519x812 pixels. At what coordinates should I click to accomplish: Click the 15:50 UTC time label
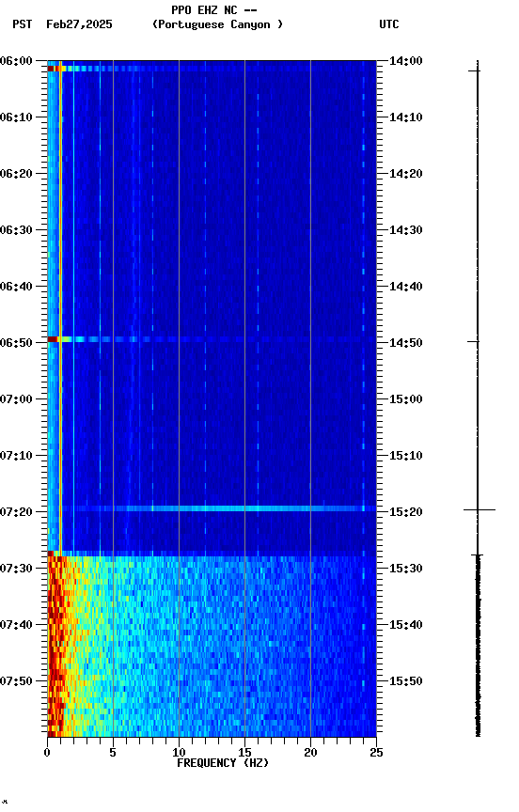click(406, 681)
